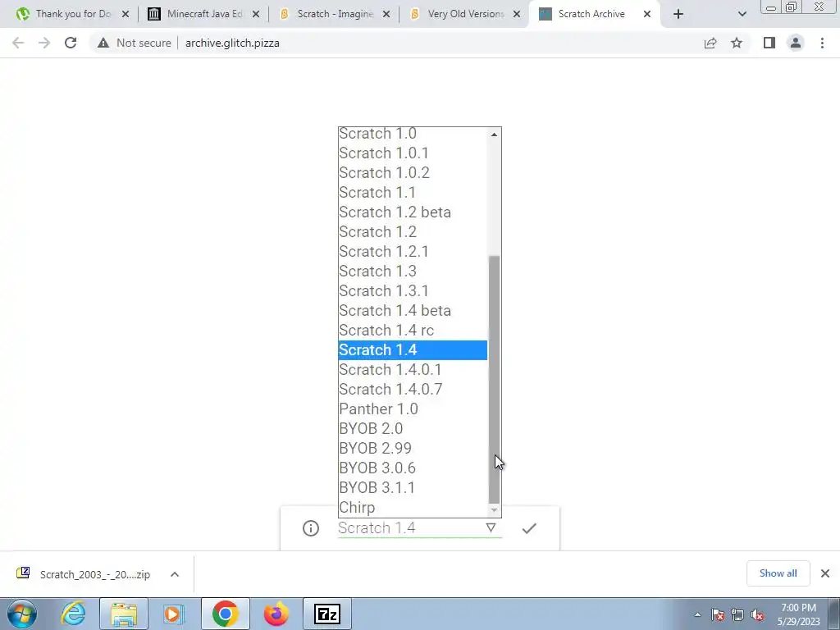Click the info icon beside dropdown

[311, 528]
